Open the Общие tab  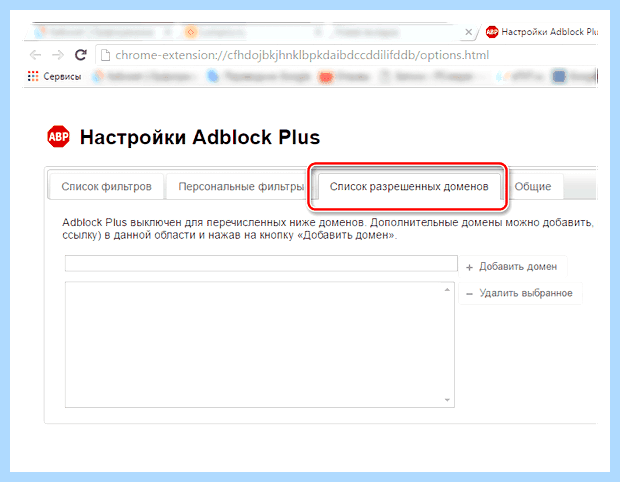click(533, 186)
